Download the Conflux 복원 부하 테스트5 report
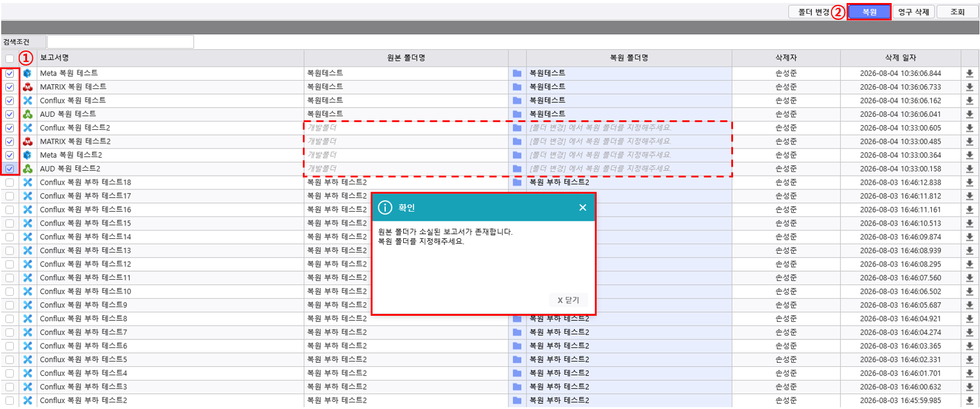The image size is (980, 409). [969, 360]
